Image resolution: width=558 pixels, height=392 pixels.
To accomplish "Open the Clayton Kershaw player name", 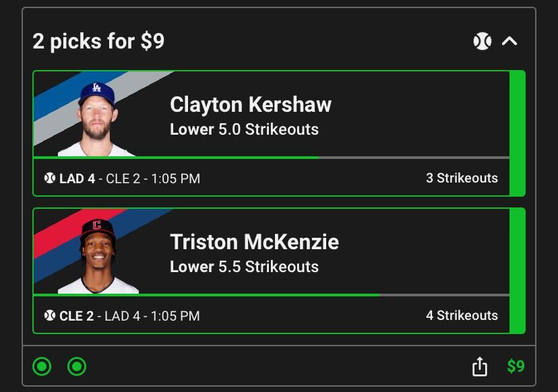I will point(251,105).
